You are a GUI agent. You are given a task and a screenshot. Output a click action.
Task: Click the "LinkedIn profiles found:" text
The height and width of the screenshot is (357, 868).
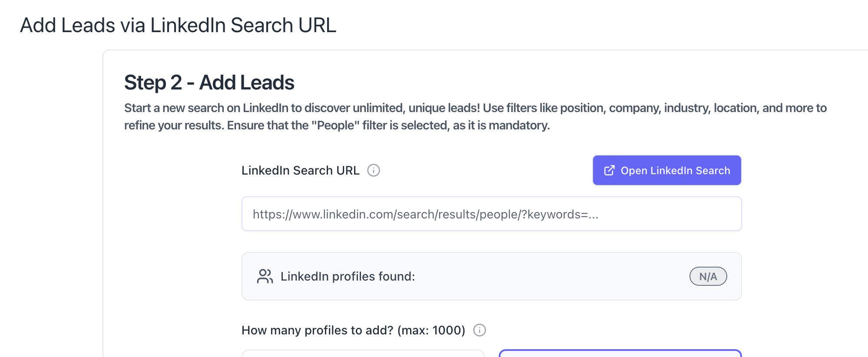point(348,276)
